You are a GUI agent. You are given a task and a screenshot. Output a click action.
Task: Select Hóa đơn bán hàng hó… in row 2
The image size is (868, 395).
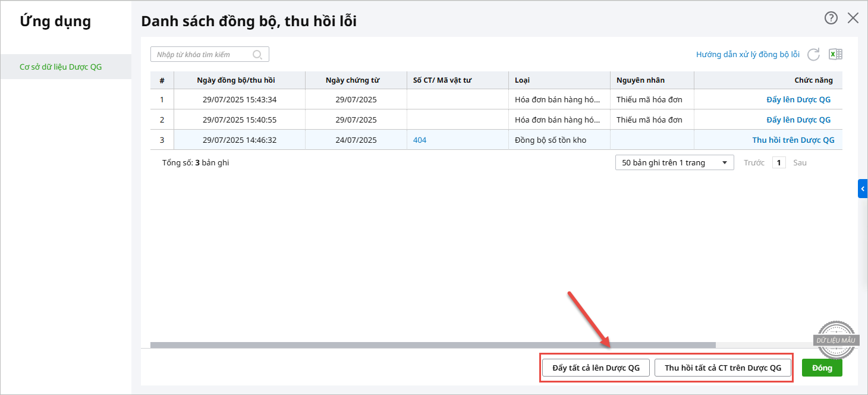click(x=559, y=120)
